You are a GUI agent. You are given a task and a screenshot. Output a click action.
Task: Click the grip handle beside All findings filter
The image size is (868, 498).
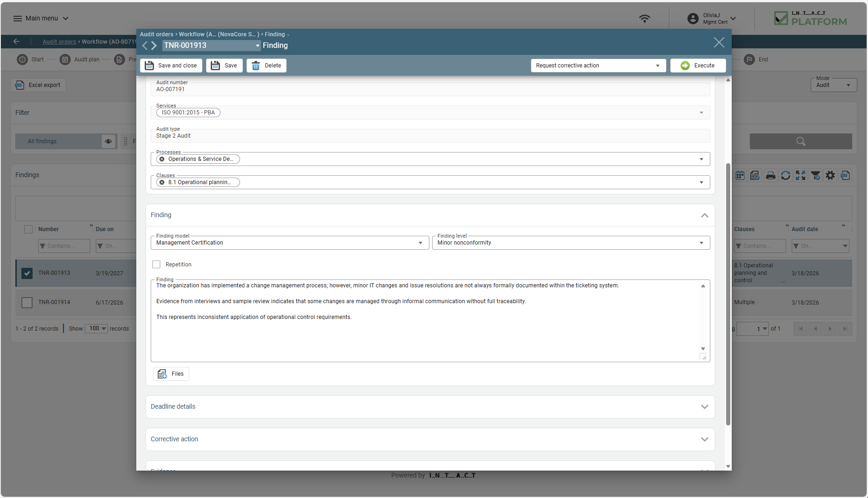pos(125,141)
